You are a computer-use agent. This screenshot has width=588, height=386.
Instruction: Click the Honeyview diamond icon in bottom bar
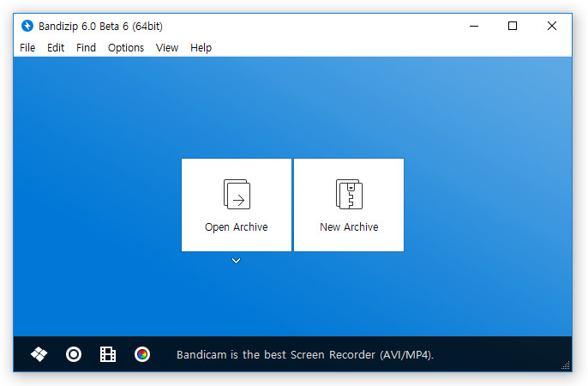39,354
